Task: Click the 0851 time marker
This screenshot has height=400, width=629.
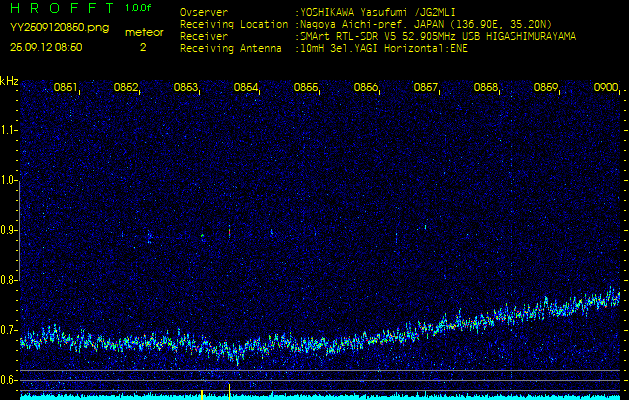Action: coord(66,88)
